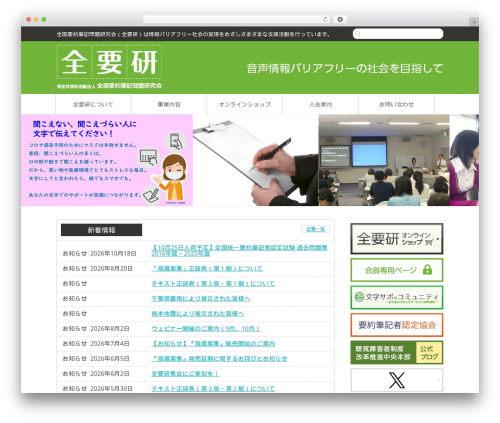Open the 全要研について menu item
Image resolution: width=500 pixels, height=423 pixels.
pyautogui.click(x=93, y=104)
